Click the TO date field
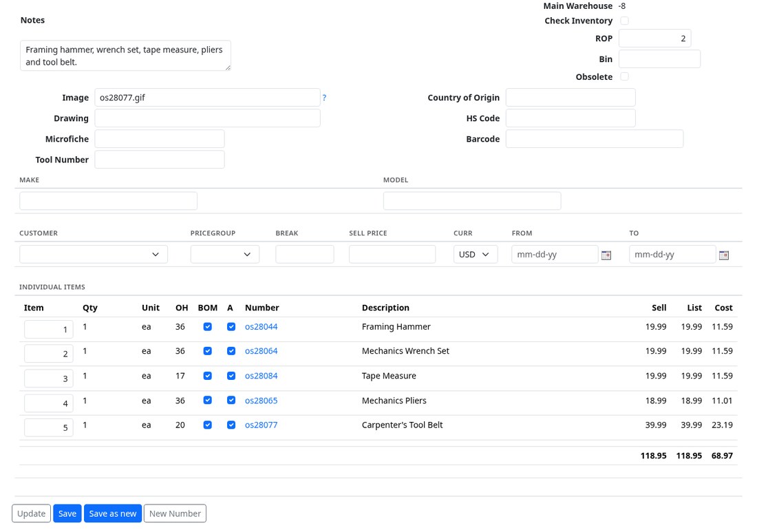This screenshot has width=757, height=532. click(x=672, y=255)
